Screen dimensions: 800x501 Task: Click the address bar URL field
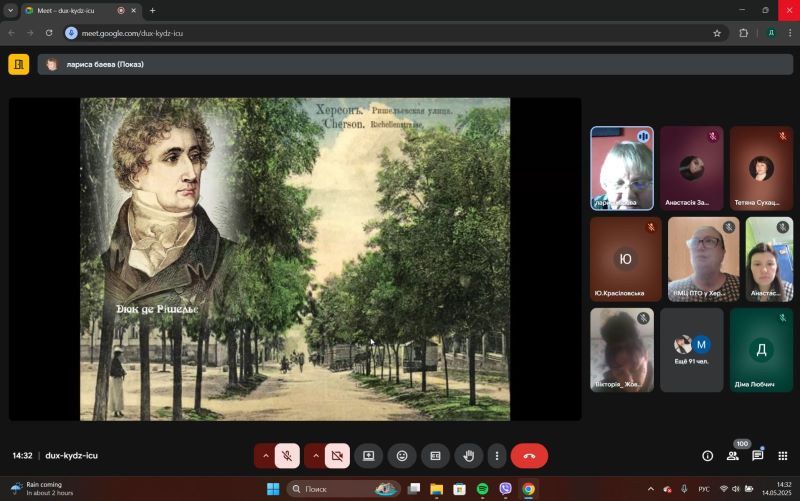point(395,33)
